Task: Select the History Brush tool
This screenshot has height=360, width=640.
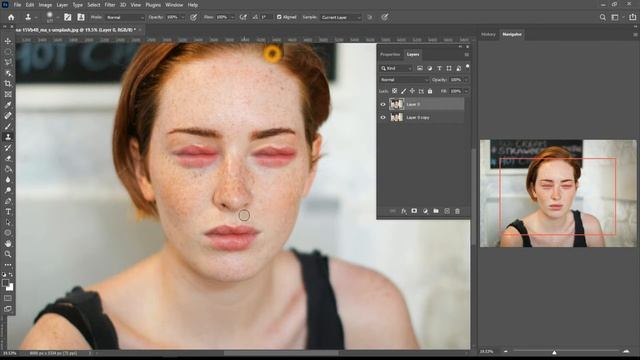Action: click(8, 147)
